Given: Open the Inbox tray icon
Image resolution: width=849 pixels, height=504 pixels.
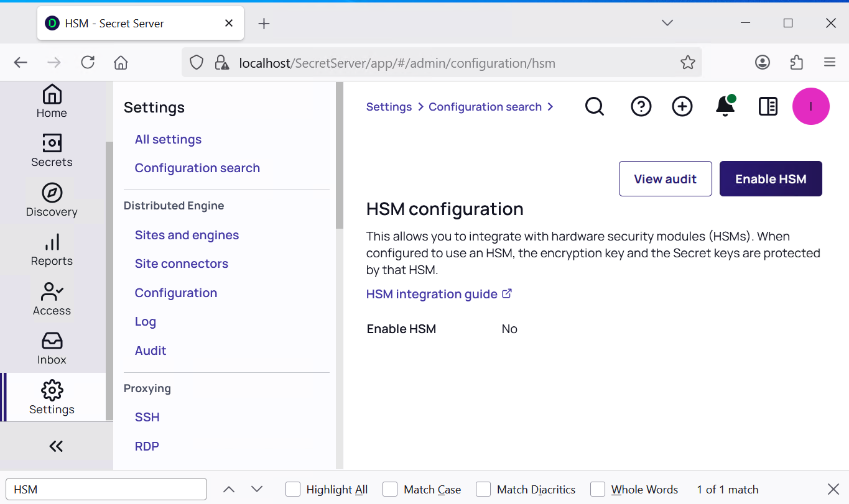Looking at the screenshot, I should coord(52,341).
